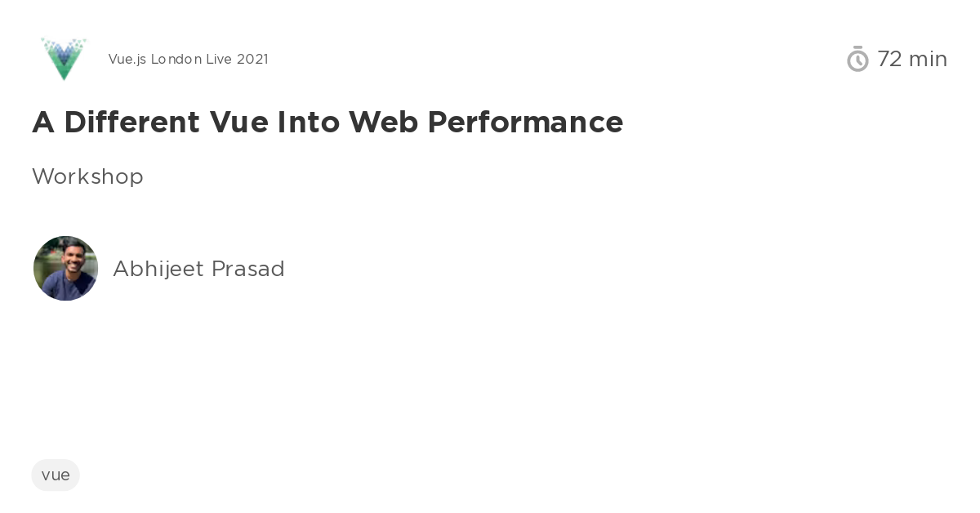Click the word Vue in the bold heading
This screenshot has height=513, width=980.
click(239, 122)
